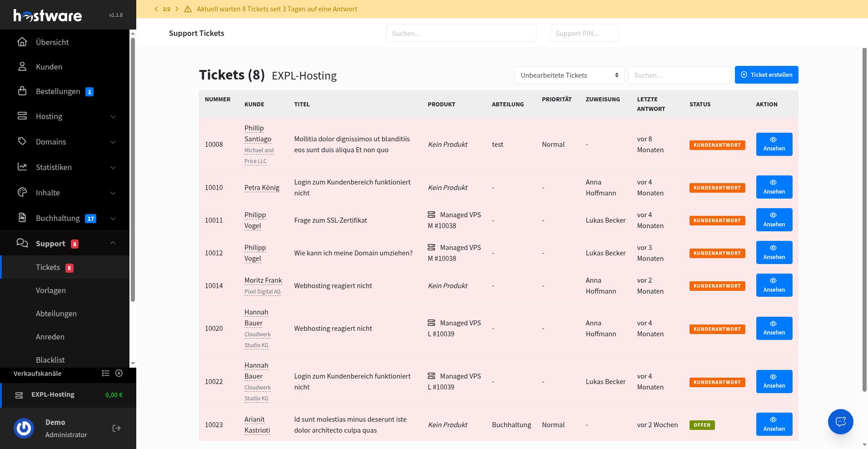Click the Ticket erstellen button
Image resolution: width=868 pixels, height=449 pixels.
point(766,75)
